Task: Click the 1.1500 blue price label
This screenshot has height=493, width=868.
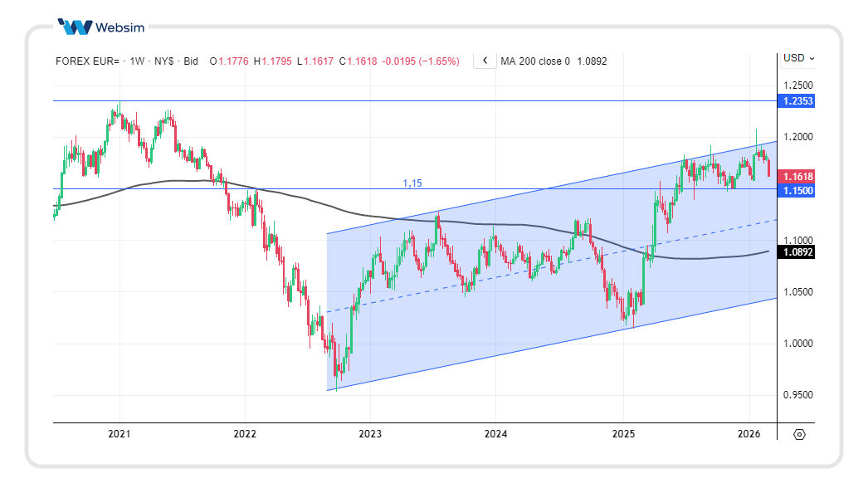Action: coord(798,190)
